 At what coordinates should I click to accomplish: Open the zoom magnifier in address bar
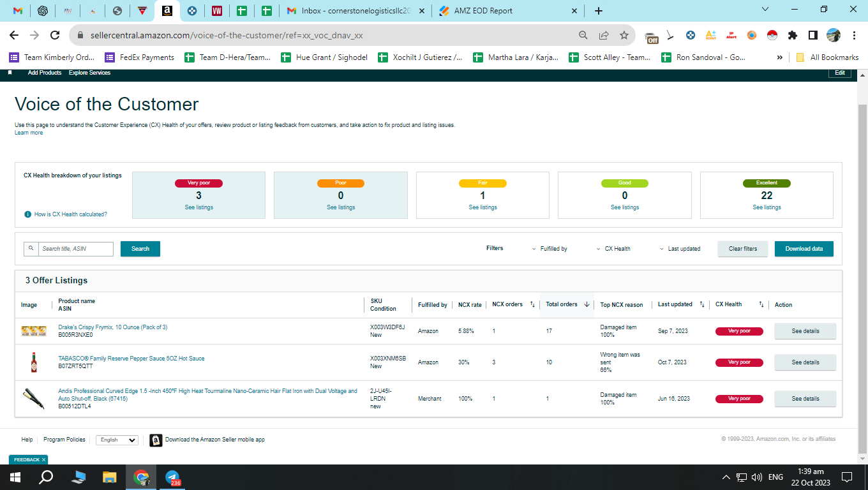tap(583, 35)
